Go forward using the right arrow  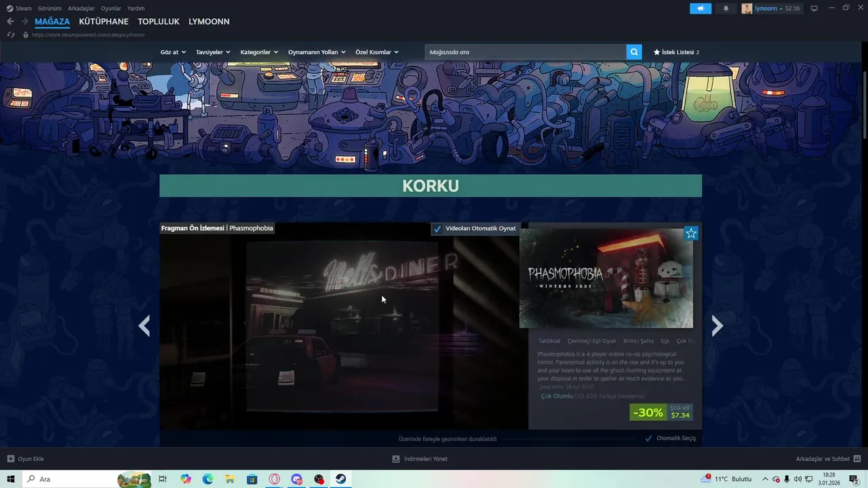pyautogui.click(x=24, y=22)
